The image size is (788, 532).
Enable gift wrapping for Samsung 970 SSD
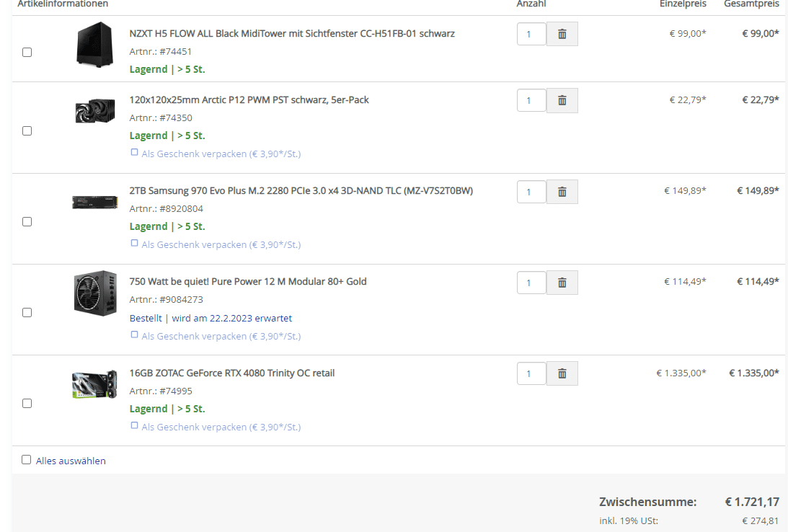[134, 243]
